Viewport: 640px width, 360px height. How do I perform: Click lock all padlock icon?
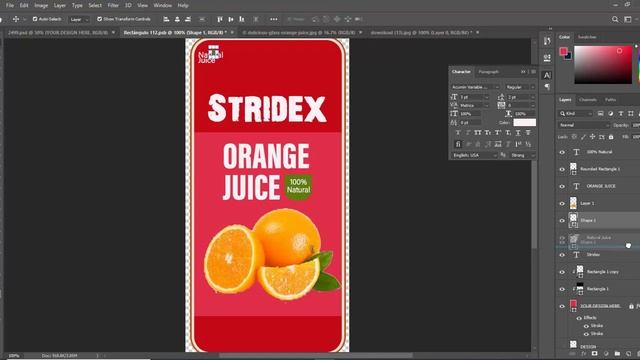pyautogui.click(x=611, y=137)
